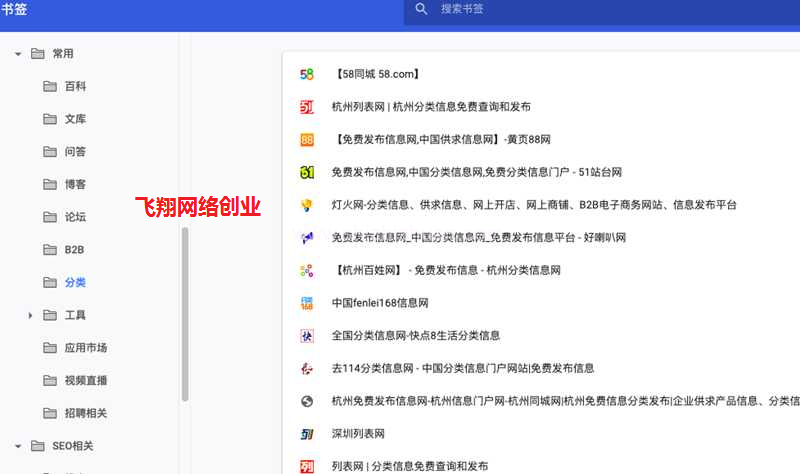Open 深圳列表网 bookmark title

click(358, 434)
